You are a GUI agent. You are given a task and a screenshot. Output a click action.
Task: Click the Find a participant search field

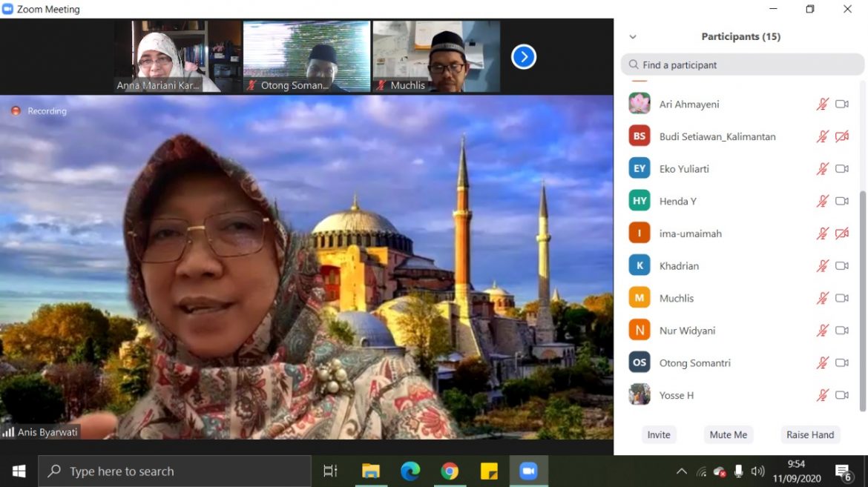click(x=742, y=64)
